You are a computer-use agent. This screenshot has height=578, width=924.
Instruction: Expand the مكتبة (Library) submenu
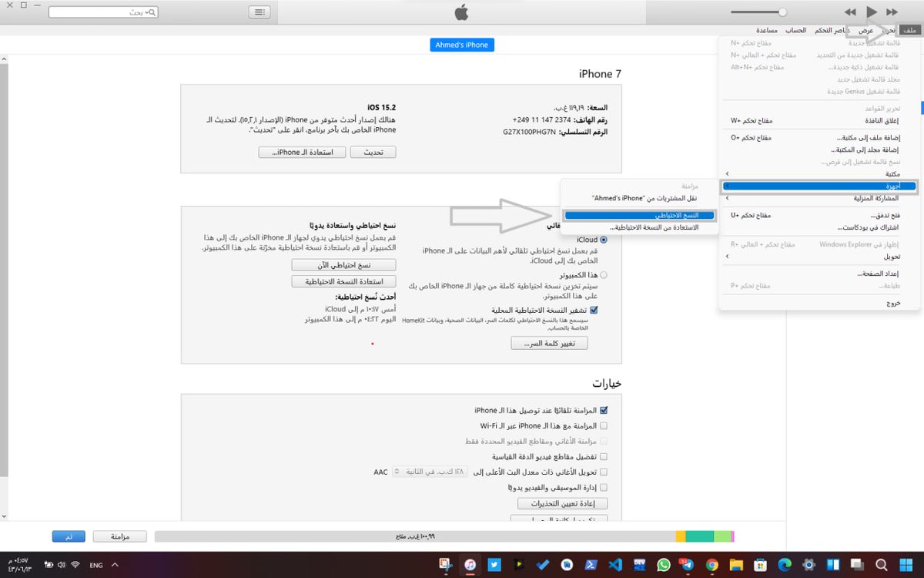(x=819, y=174)
